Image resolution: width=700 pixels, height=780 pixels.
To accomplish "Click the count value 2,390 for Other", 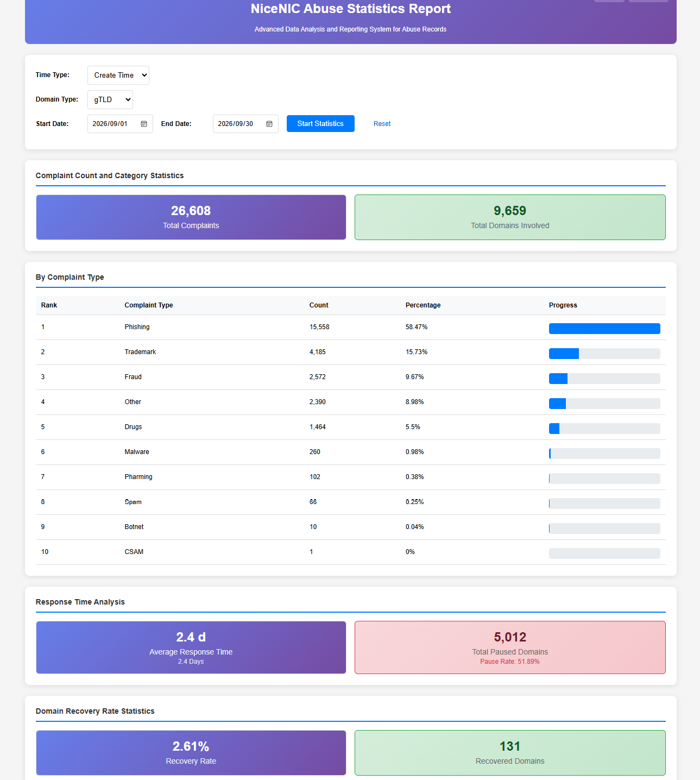I will click(318, 402).
